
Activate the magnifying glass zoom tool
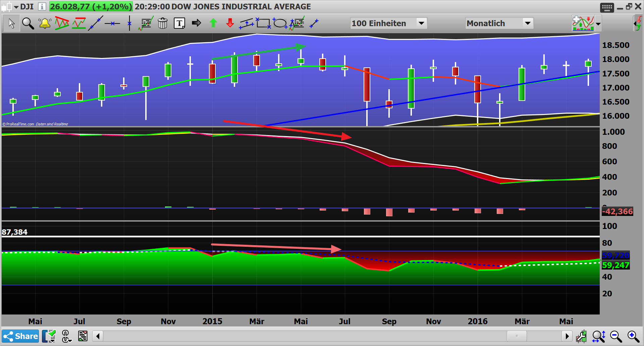click(28, 23)
